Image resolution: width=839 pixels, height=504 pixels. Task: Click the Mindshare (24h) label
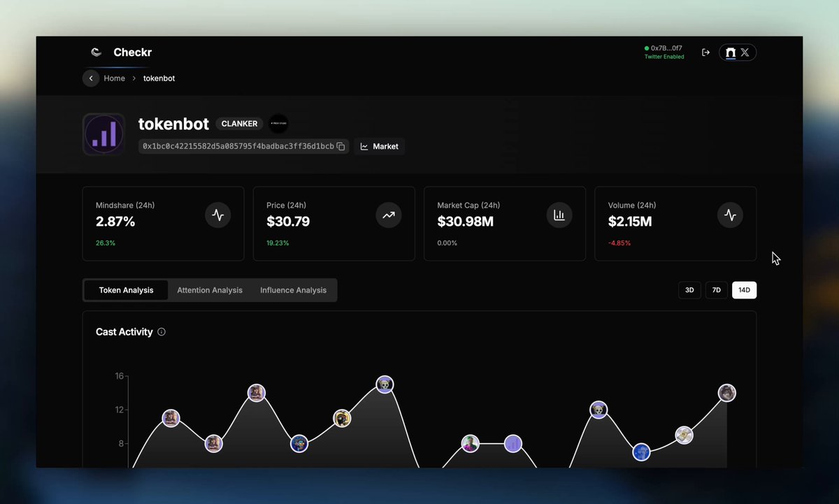pos(125,206)
